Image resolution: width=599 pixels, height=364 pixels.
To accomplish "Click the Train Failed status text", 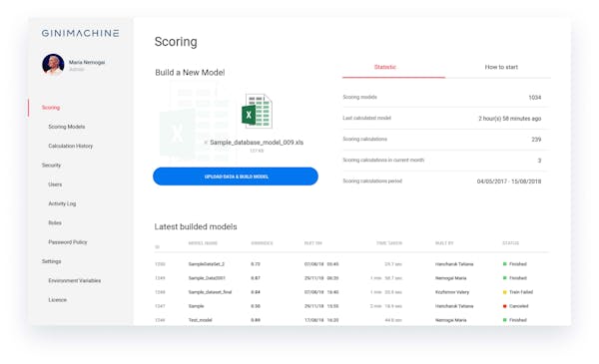I will point(521,292).
